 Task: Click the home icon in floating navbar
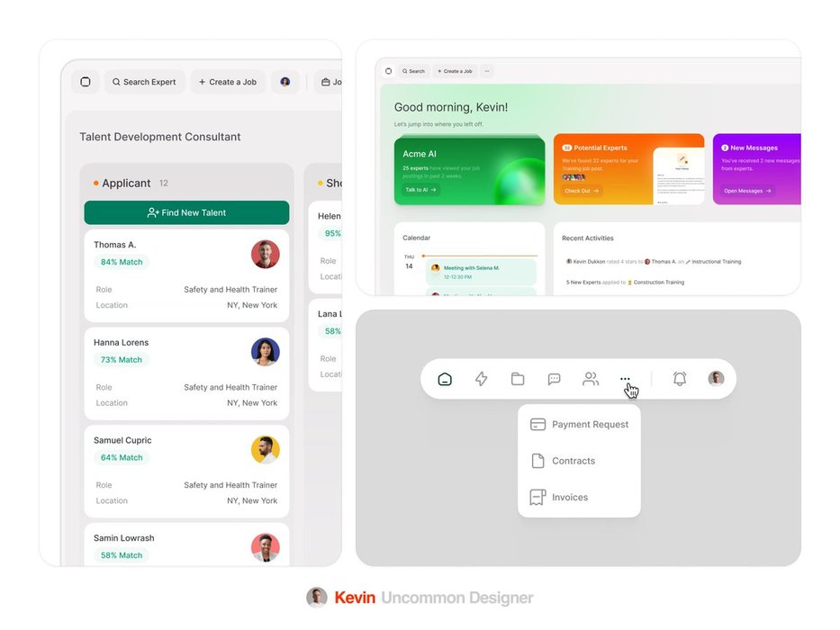pyautogui.click(x=444, y=379)
